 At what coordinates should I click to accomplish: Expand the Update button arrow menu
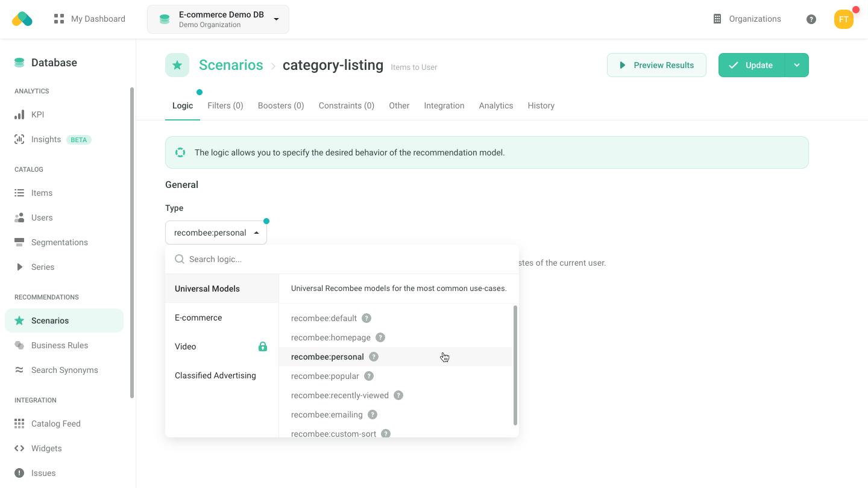click(x=797, y=65)
